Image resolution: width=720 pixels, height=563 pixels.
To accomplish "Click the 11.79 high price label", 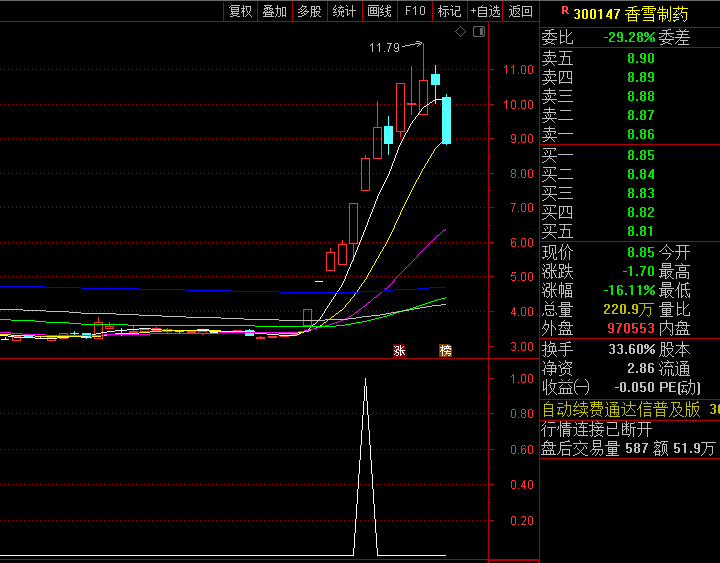I will point(384,47).
